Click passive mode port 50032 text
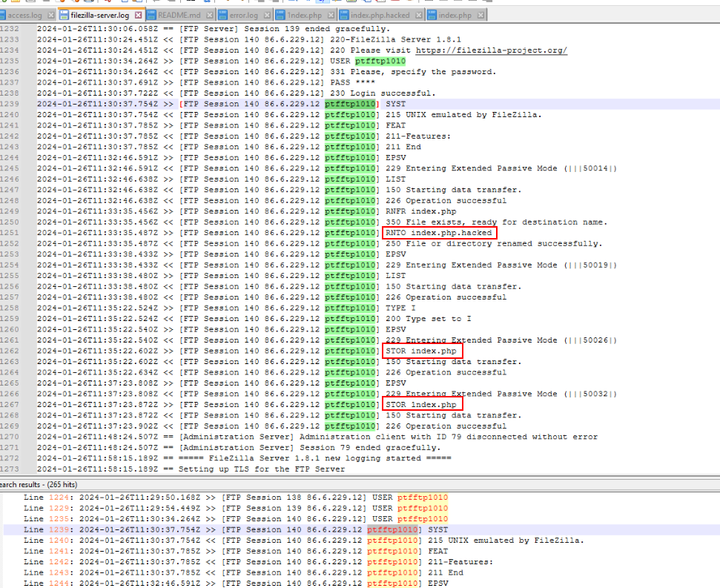Screen dimensions: 720x588 [x=595, y=394]
